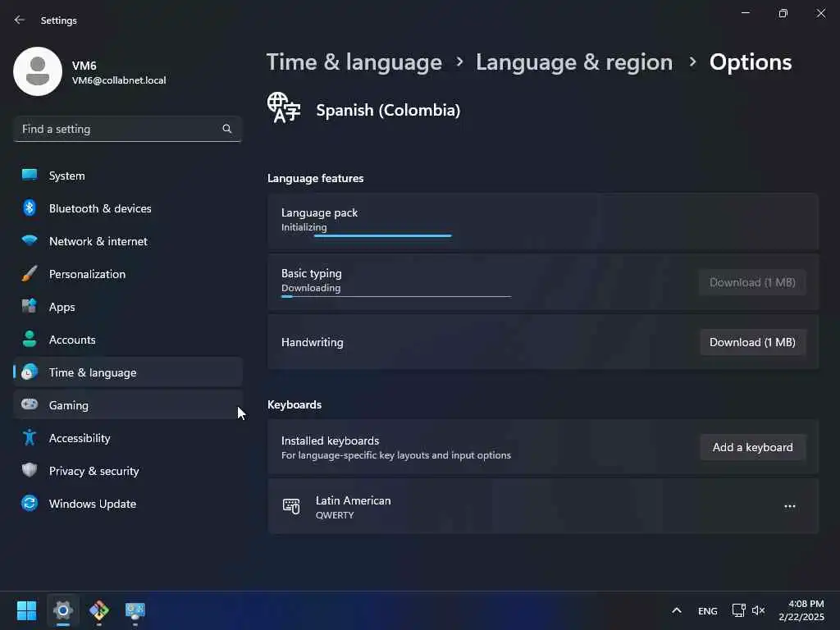Click the Spanish (Colombia) language icon
Screen dimensions: 840x630
click(x=284, y=107)
